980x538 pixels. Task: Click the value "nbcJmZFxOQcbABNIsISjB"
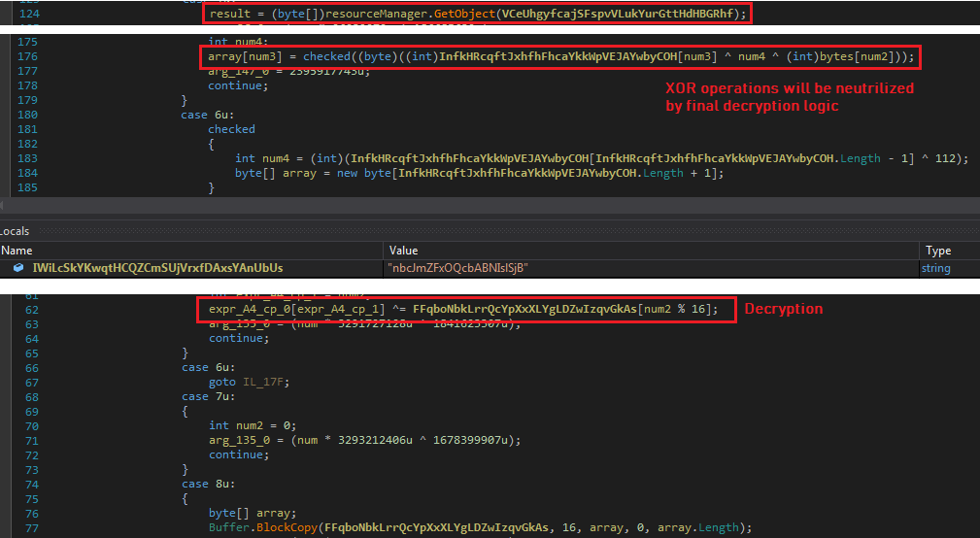(x=458, y=268)
